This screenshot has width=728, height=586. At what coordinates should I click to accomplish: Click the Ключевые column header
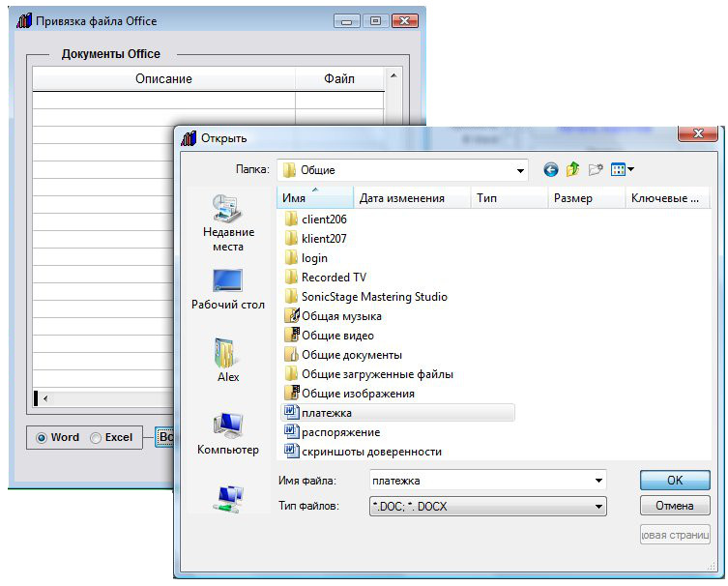(x=668, y=198)
